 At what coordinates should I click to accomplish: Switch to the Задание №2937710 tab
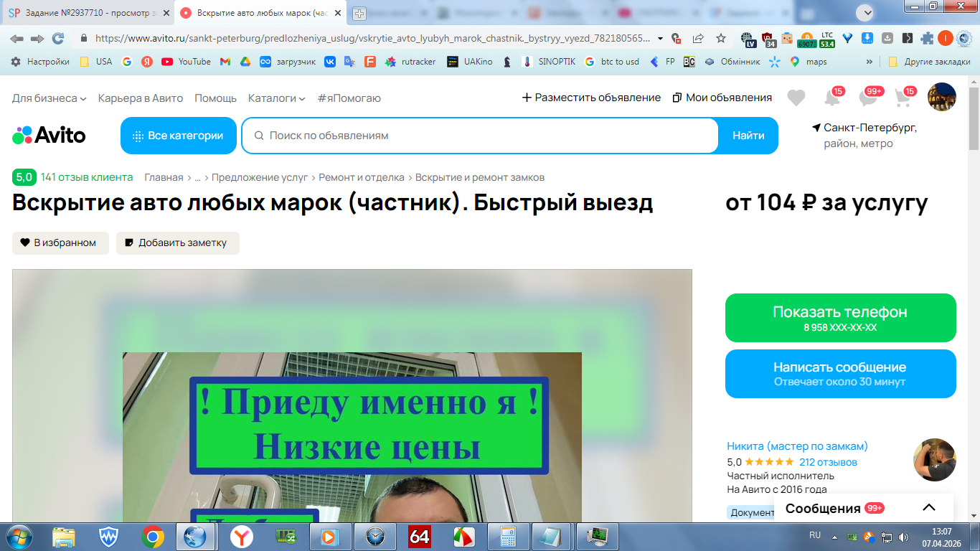[88, 13]
